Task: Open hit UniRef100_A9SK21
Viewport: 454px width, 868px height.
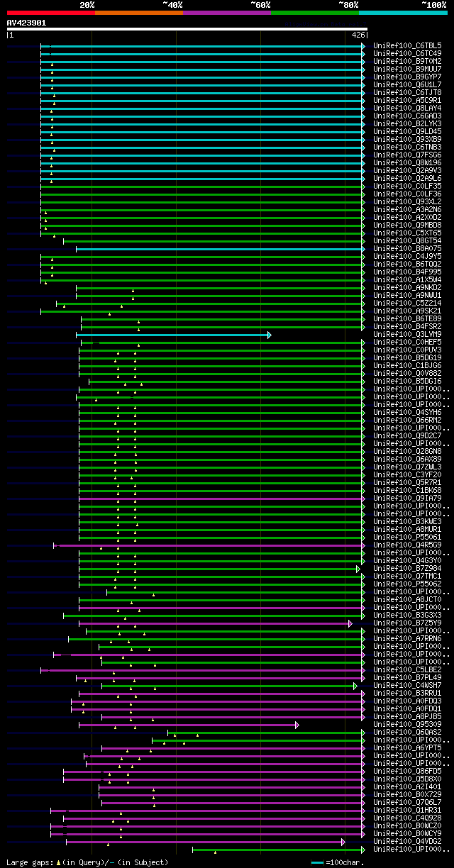Action: [x=408, y=311]
